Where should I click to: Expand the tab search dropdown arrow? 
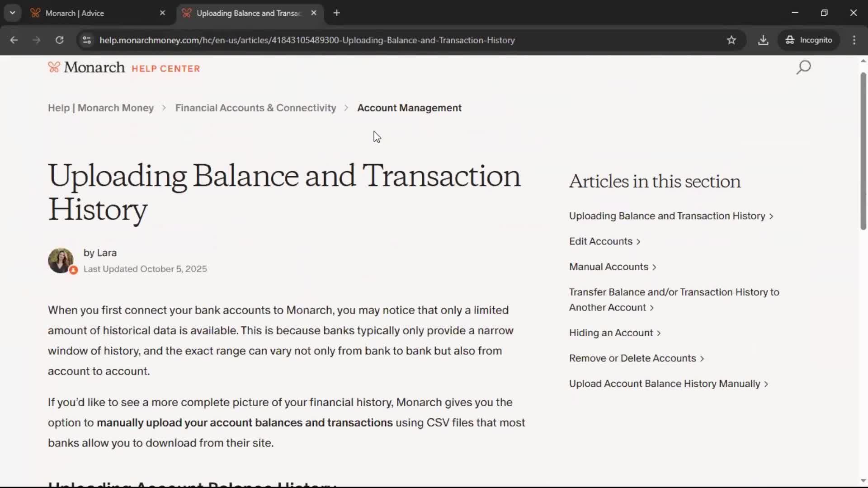click(13, 13)
